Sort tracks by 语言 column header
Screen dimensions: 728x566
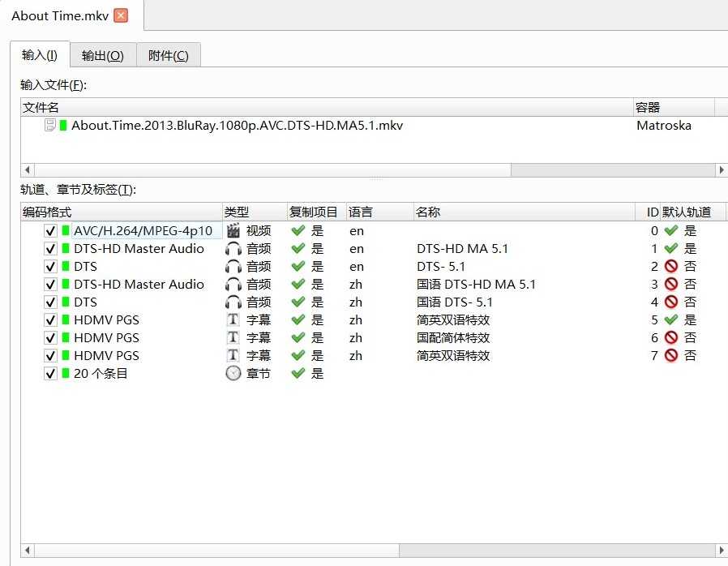pos(380,212)
